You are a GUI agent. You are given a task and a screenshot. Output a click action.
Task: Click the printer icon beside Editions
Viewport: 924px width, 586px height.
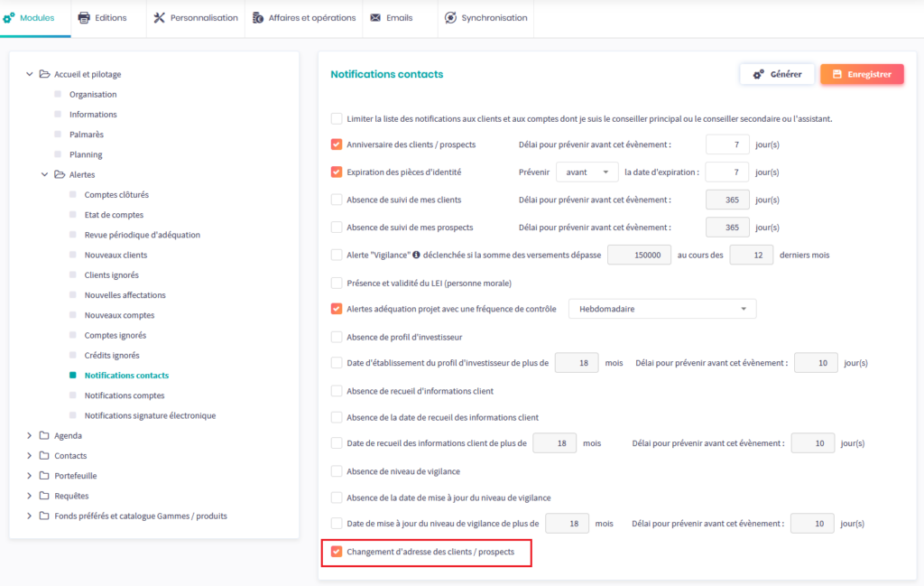tap(84, 18)
